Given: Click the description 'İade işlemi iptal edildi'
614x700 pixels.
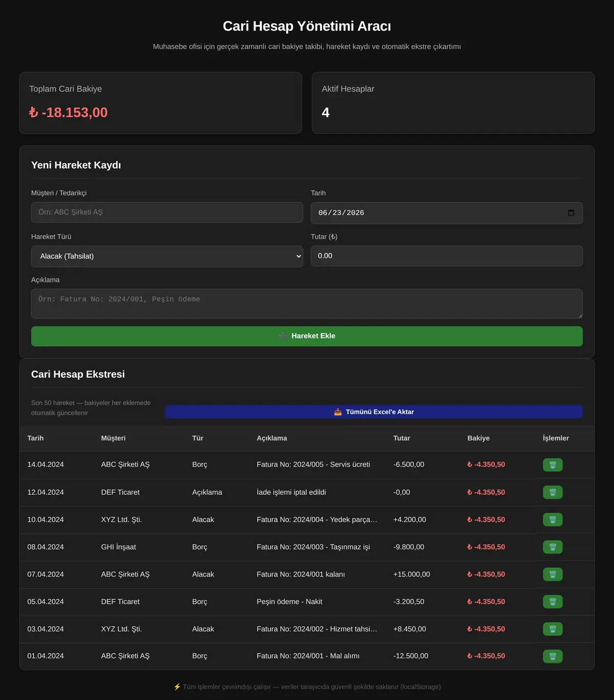Looking at the screenshot, I should click(x=291, y=492).
